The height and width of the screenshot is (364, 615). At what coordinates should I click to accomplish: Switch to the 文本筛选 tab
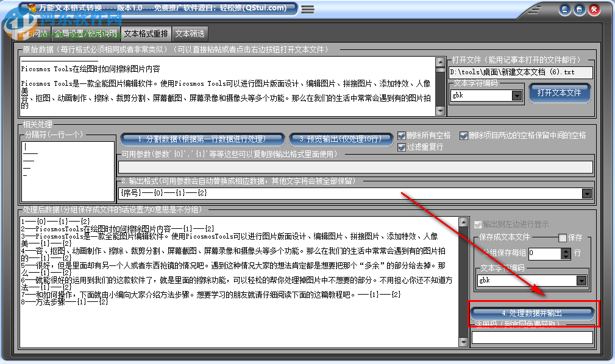click(190, 33)
